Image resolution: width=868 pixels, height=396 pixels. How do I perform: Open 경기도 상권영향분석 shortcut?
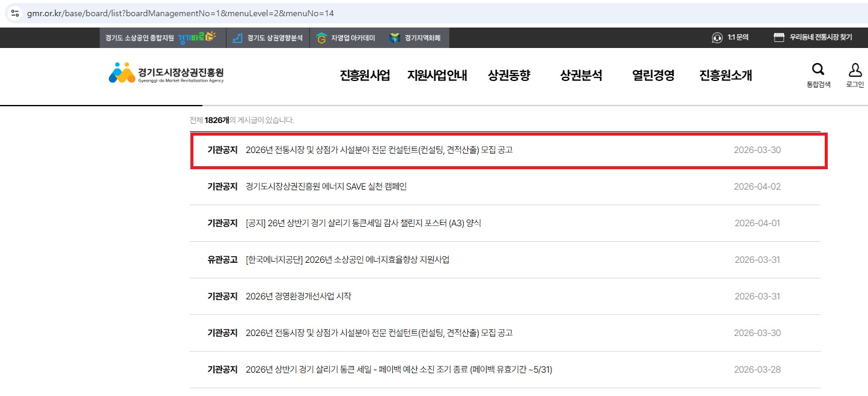pyautogui.click(x=268, y=38)
